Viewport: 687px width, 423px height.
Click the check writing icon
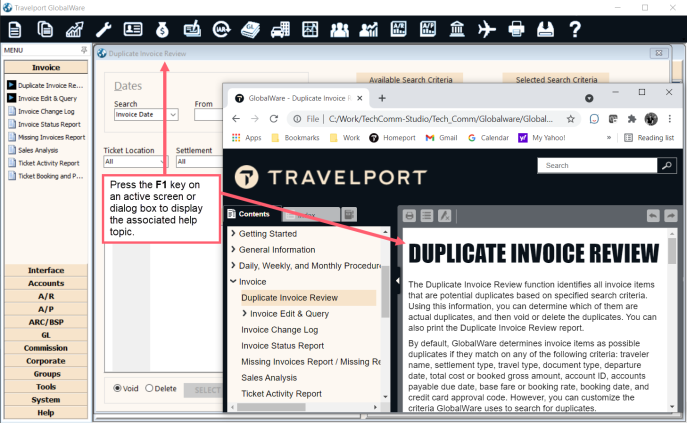[192, 29]
